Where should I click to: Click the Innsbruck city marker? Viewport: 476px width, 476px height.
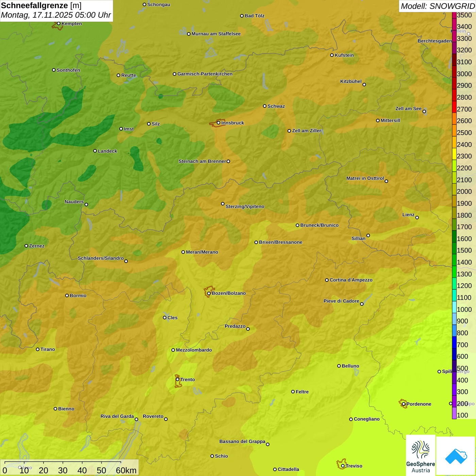219,123
